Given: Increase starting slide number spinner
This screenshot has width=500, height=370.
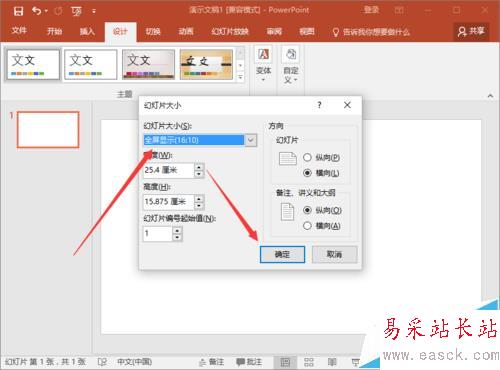Looking at the screenshot, I should [177, 230].
